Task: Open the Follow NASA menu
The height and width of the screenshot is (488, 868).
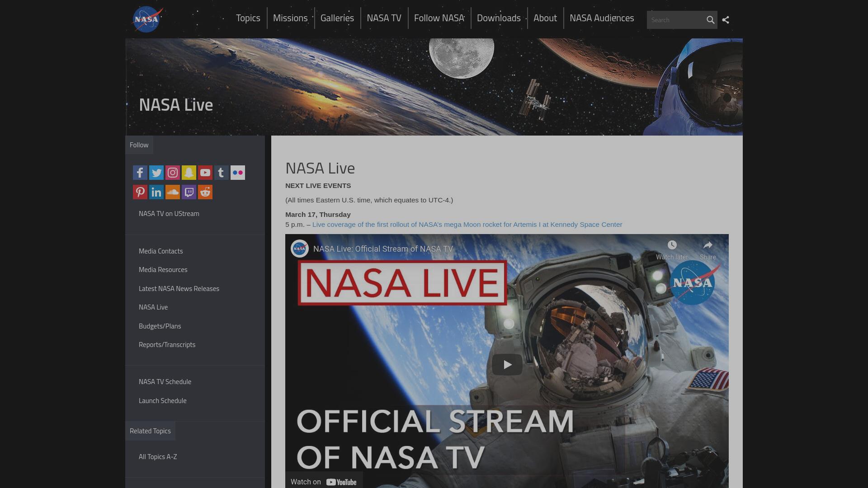Action: [x=439, y=18]
